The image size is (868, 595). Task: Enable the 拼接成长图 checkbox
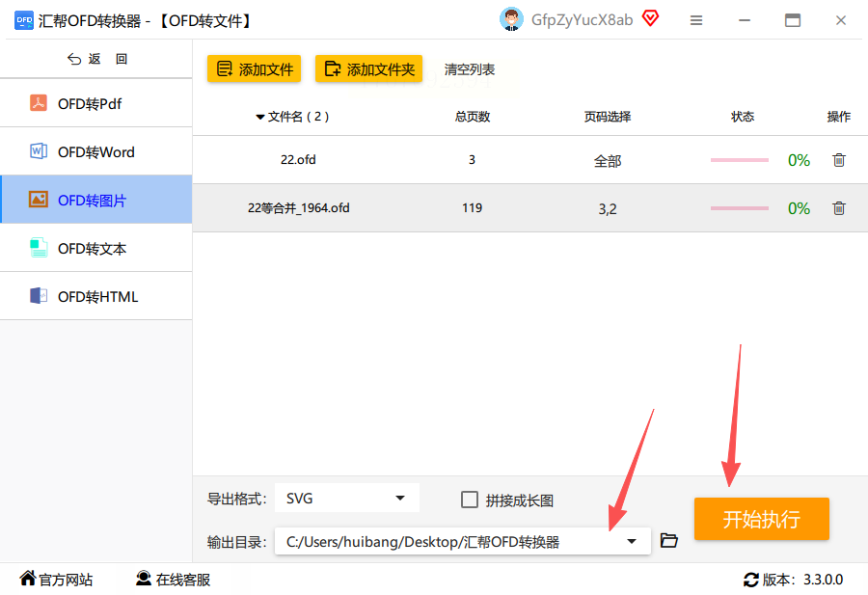click(470, 500)
